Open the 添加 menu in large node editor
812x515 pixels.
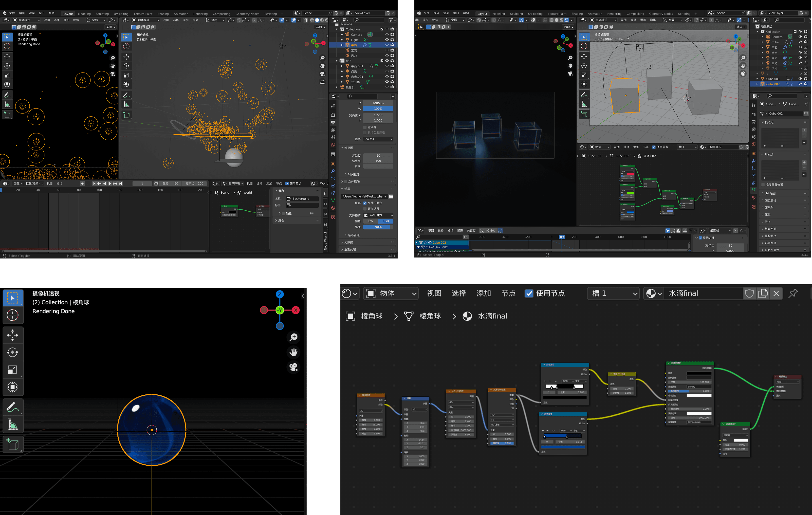click(483, 294)
